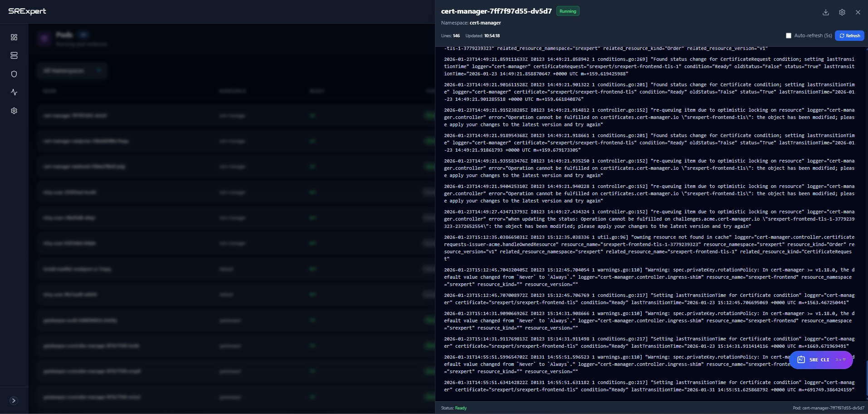Select the Pods section heading
Screen dimensions: 868x414
coord(65,34)
